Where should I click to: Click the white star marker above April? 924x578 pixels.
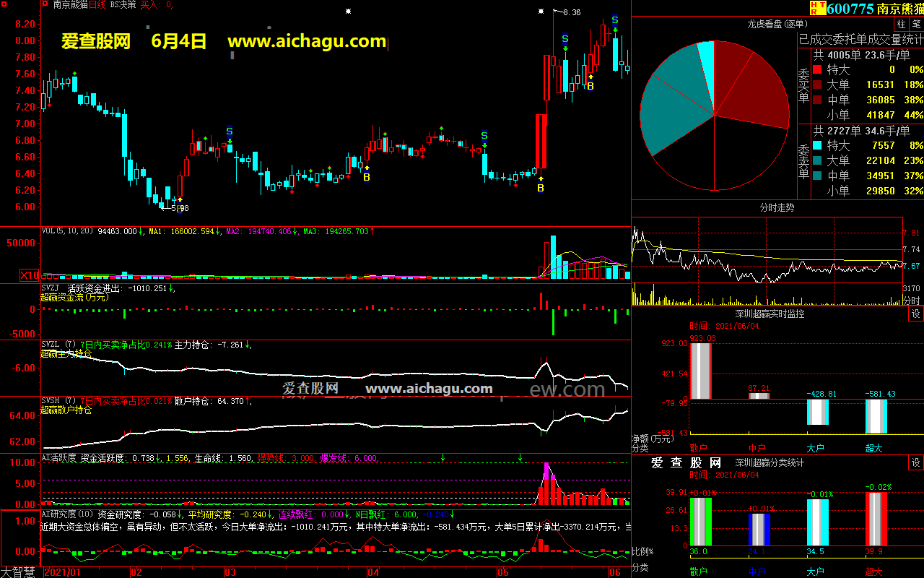point(349,11)
